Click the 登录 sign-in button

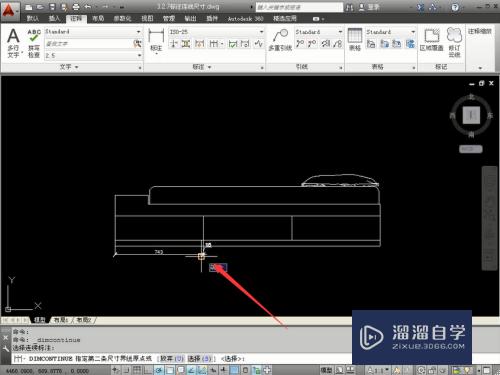pyautogui.click(x=369, y=7)
